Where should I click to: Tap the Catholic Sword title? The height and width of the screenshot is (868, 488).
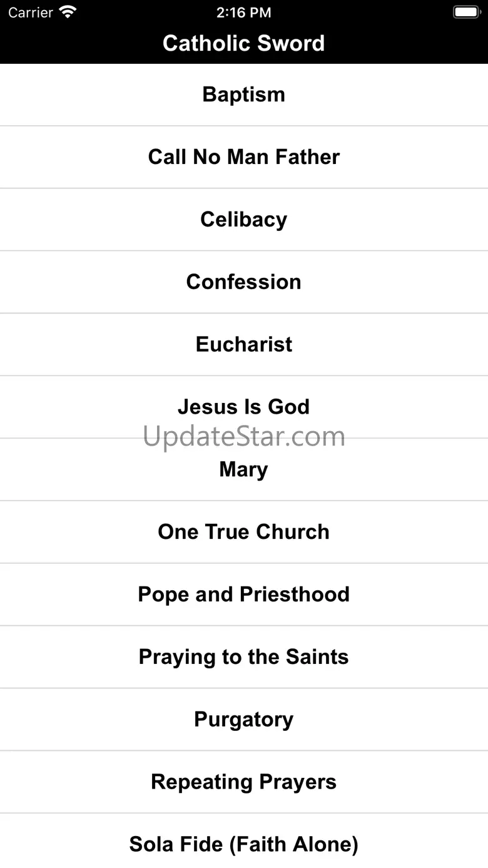[x=243, y=43]
